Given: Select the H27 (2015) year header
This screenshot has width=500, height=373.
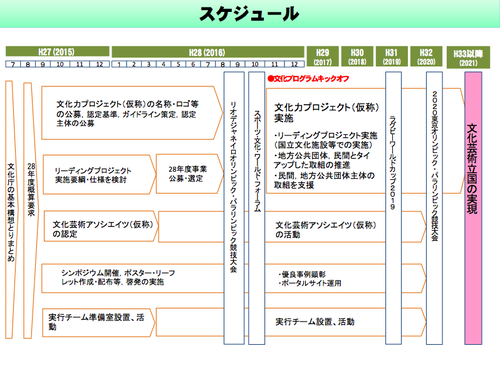Looking at the screenshot, I should click(x=57, y=52).
